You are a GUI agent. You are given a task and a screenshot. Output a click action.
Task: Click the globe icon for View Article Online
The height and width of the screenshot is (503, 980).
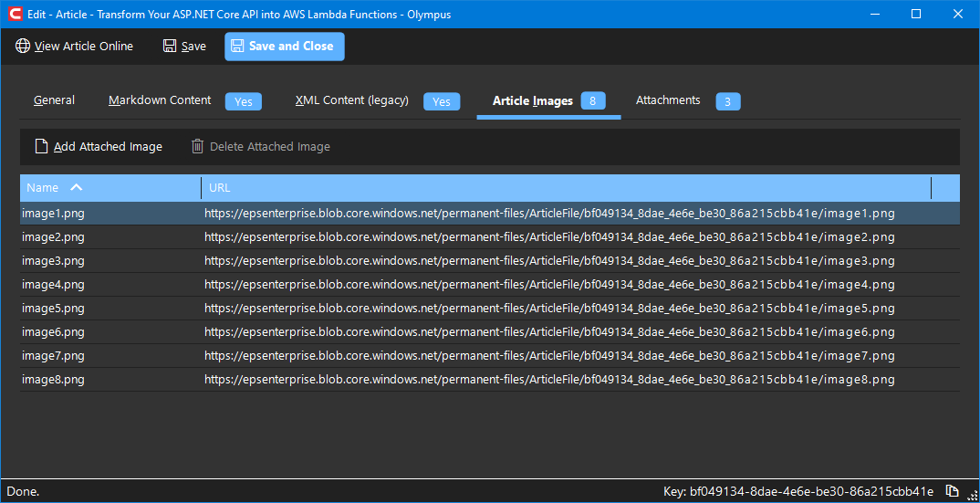pyautogui.click(x=23, y=47)
